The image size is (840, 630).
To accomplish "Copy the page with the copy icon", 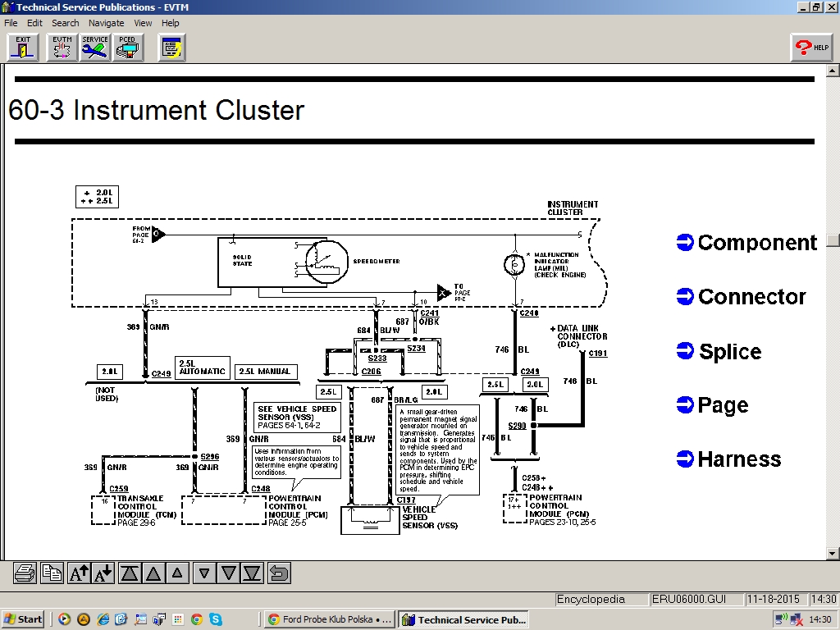I will click(x=52, y=573).
